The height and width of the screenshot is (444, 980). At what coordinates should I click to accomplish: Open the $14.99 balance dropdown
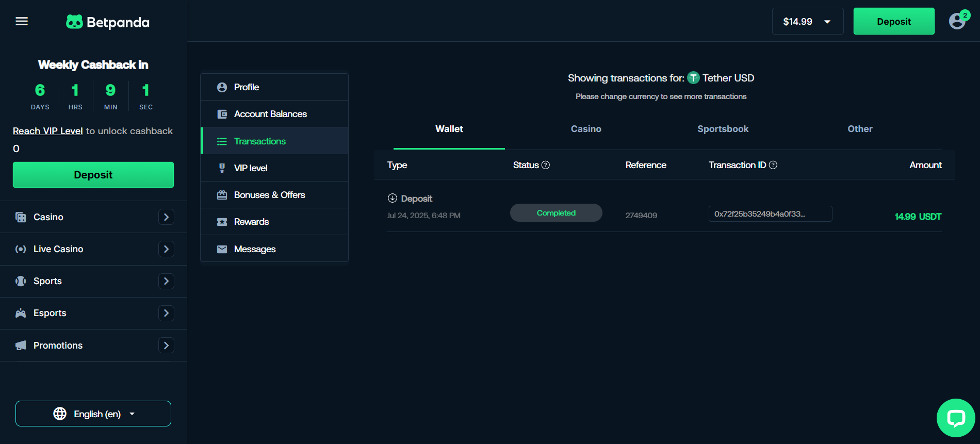click(808, 21)
